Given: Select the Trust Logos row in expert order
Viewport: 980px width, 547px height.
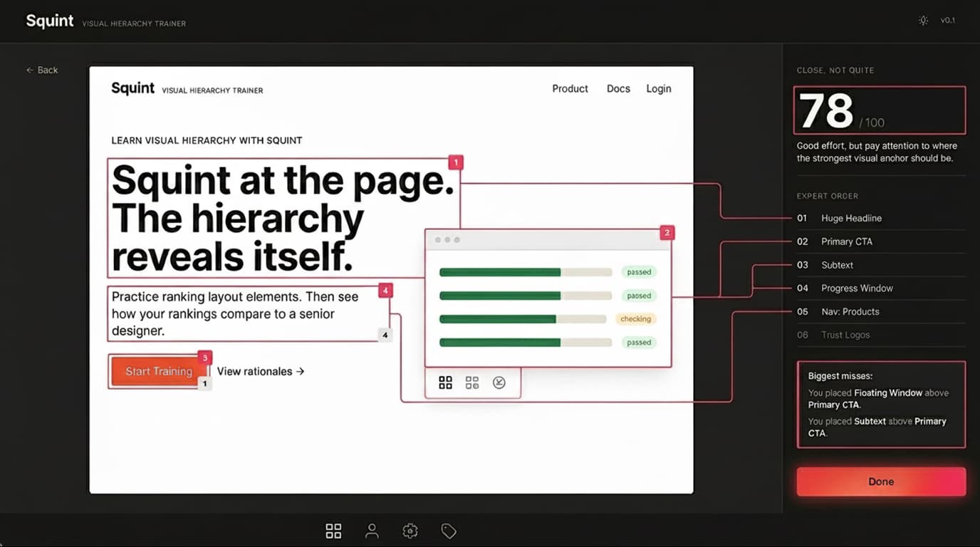Looking at the screenshot, I should click(881, 335).
